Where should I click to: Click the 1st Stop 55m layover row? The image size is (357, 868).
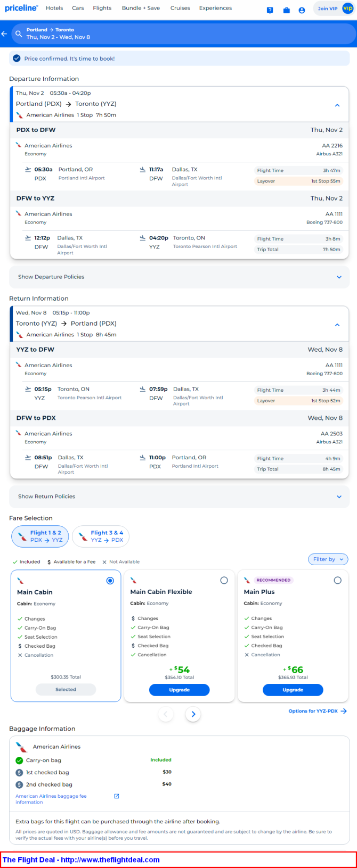click(x=298, y=181)
